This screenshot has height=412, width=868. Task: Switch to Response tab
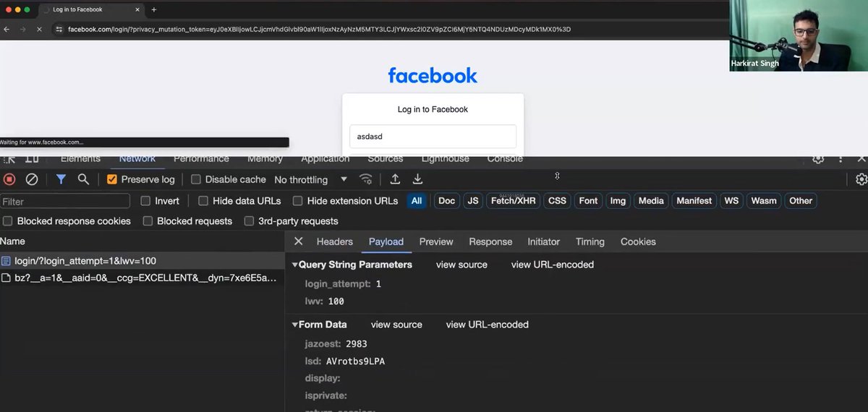point(490,241)
